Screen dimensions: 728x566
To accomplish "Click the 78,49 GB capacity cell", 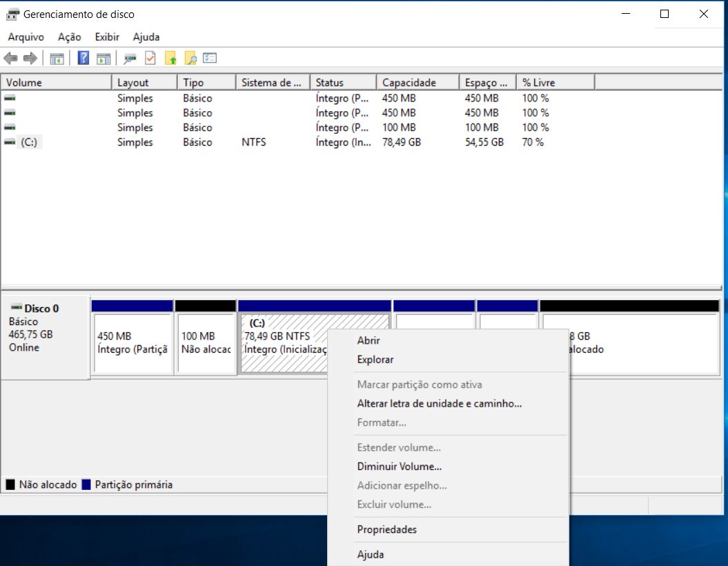I will point(402,142).
